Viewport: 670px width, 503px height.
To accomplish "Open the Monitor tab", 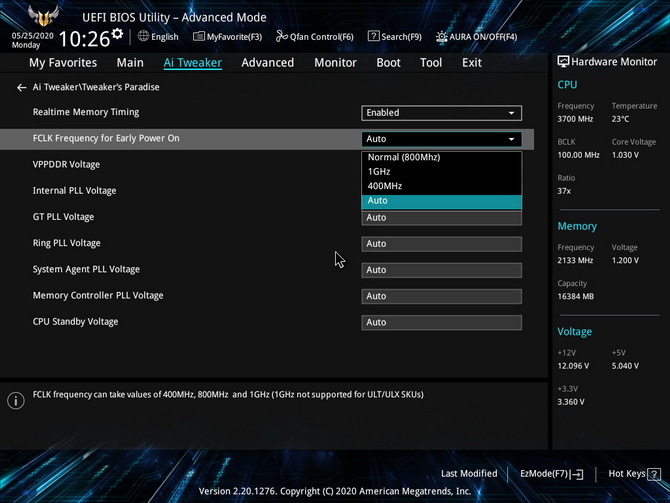I will coord(335,63).
